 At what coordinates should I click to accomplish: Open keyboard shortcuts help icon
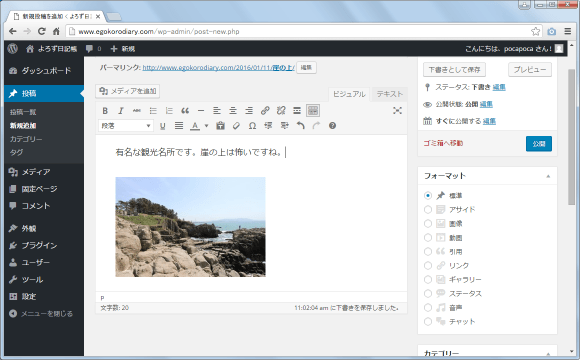coord(332,126)
